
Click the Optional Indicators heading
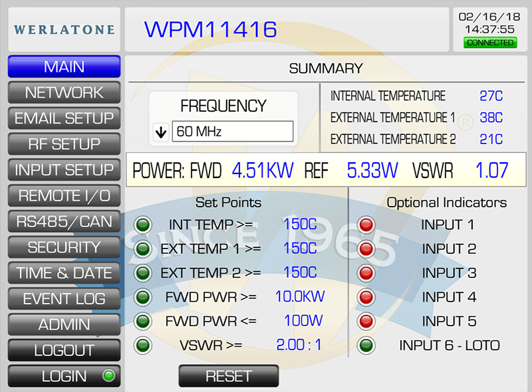(x=447, y=203)
